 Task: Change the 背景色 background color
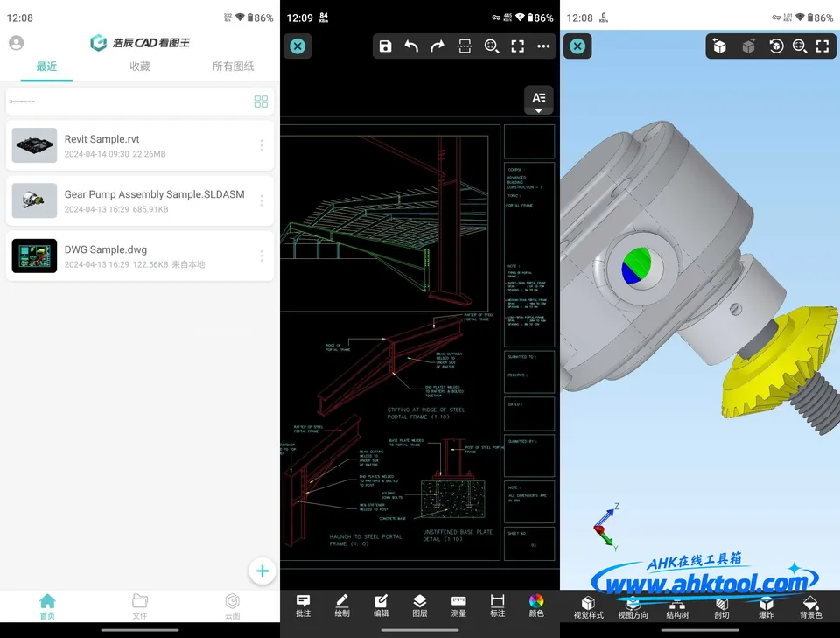click(810, 608)
